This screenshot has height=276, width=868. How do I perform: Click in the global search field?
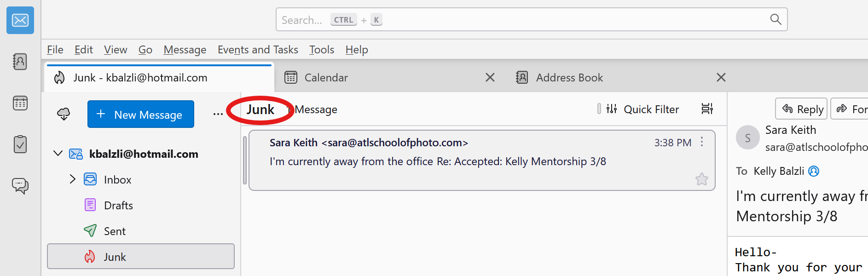coord(529,20)
